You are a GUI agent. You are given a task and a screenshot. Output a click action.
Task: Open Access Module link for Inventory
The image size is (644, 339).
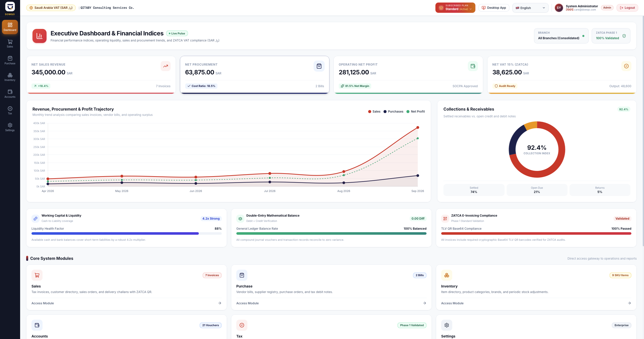[452, 303]
